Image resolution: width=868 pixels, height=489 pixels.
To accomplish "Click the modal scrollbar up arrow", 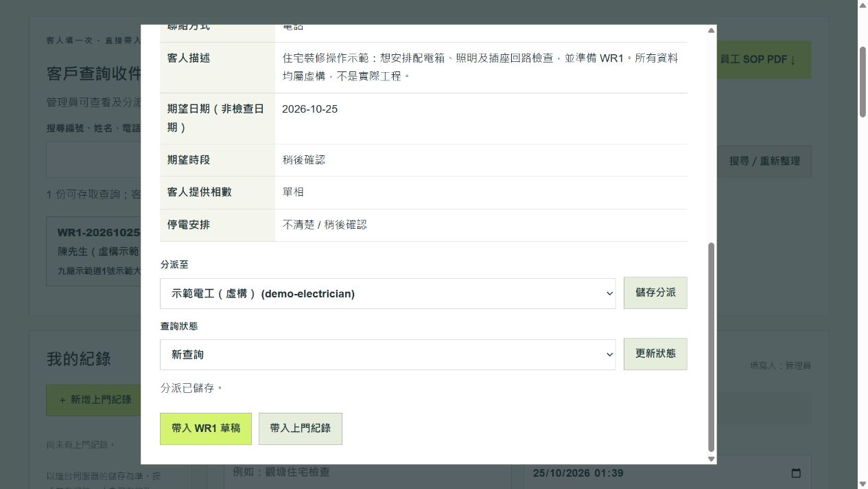I will tap(711, 30).
